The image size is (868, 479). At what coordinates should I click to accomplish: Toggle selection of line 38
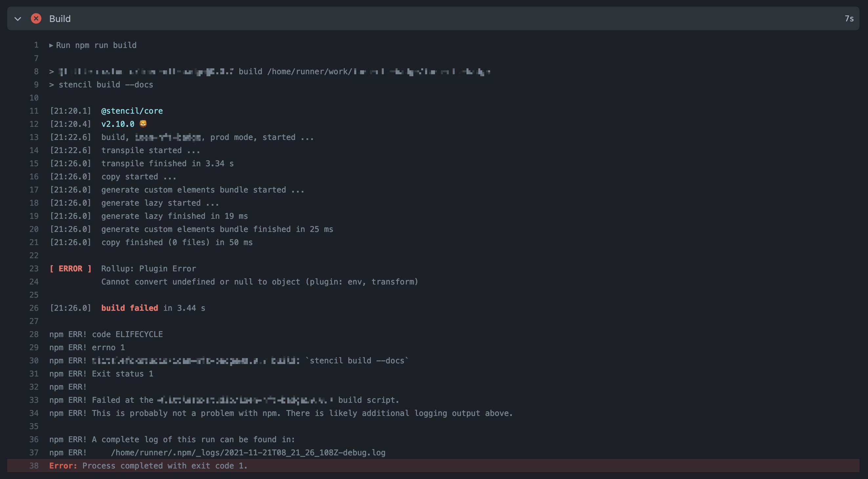[x=34, y=466]
